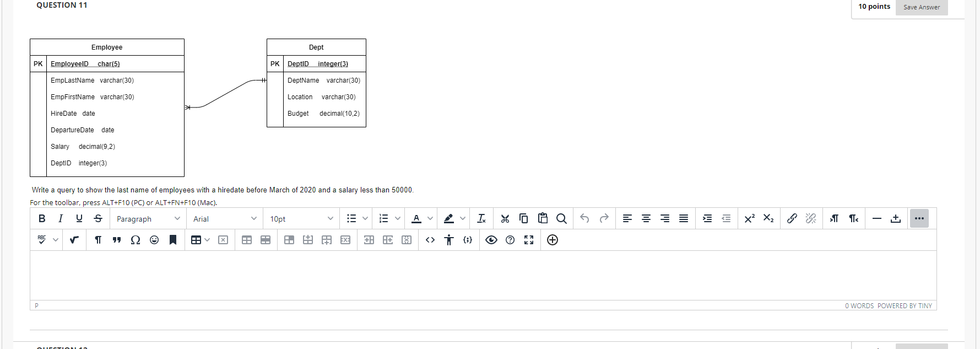Click inside the answer text area

coord(483,275)
